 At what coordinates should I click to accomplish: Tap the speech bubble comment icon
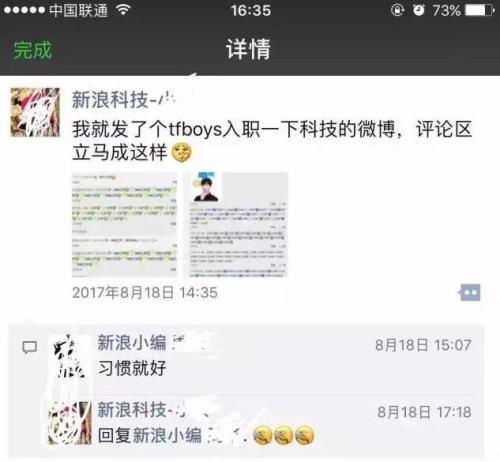tap(29, 347)
